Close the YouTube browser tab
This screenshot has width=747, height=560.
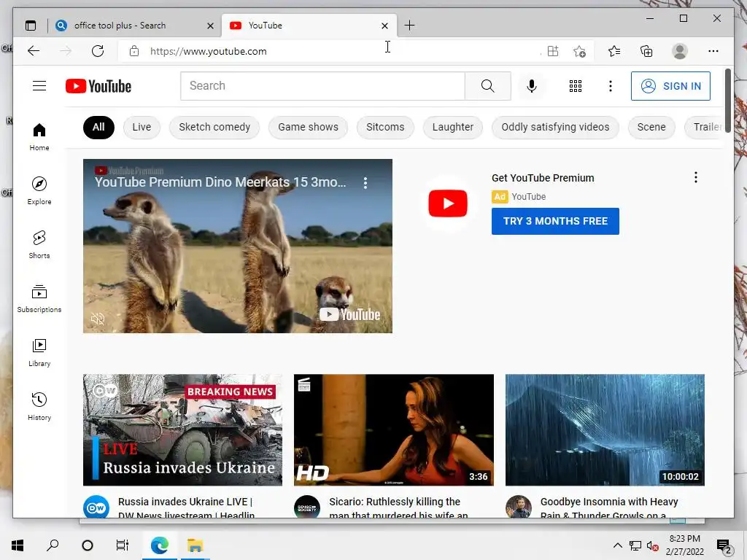coord(384,26)
